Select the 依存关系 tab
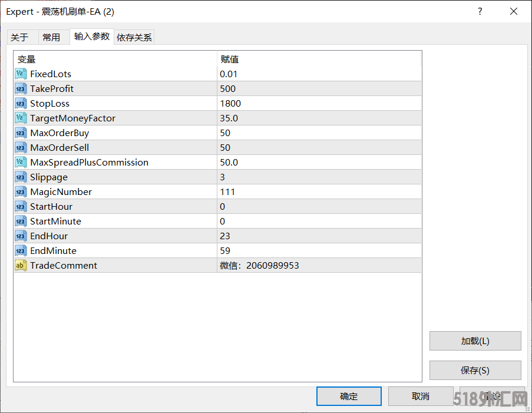The width and height of the screenshot is (532, 413). pyautogui.click(x=134, y=37)
